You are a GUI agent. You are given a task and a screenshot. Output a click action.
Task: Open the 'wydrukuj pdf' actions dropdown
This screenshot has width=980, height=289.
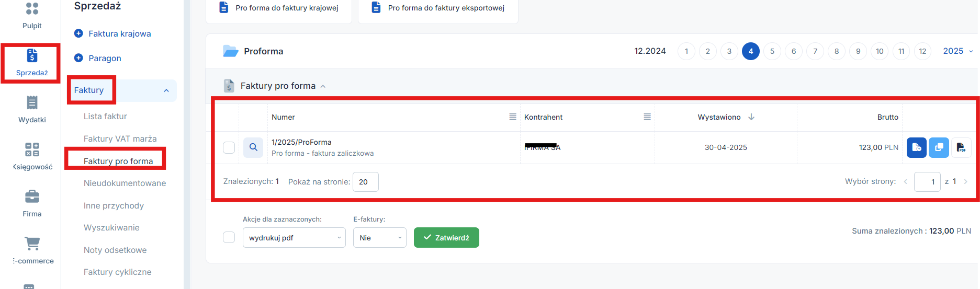click(x=294, y=238)
